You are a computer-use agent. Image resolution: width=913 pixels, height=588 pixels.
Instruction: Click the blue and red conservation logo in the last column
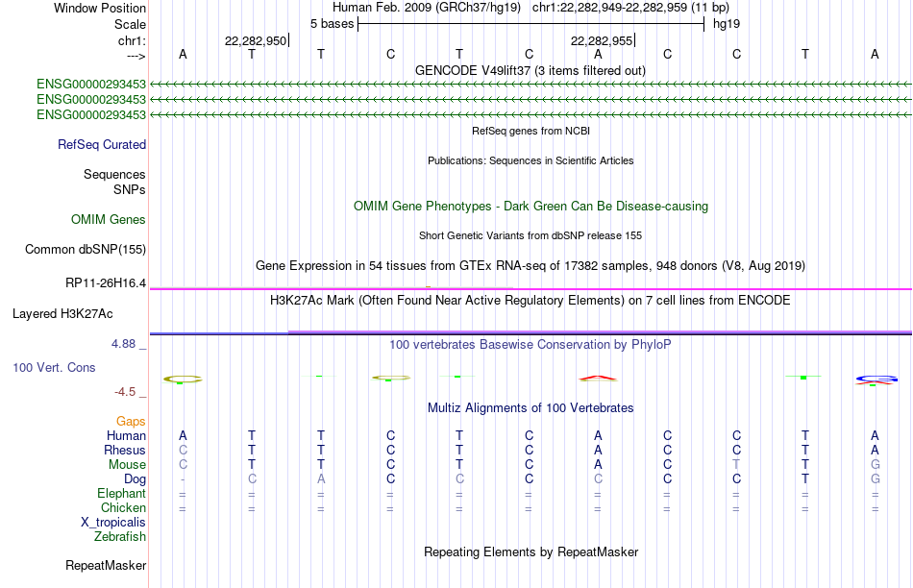click(x=876, y=380)
